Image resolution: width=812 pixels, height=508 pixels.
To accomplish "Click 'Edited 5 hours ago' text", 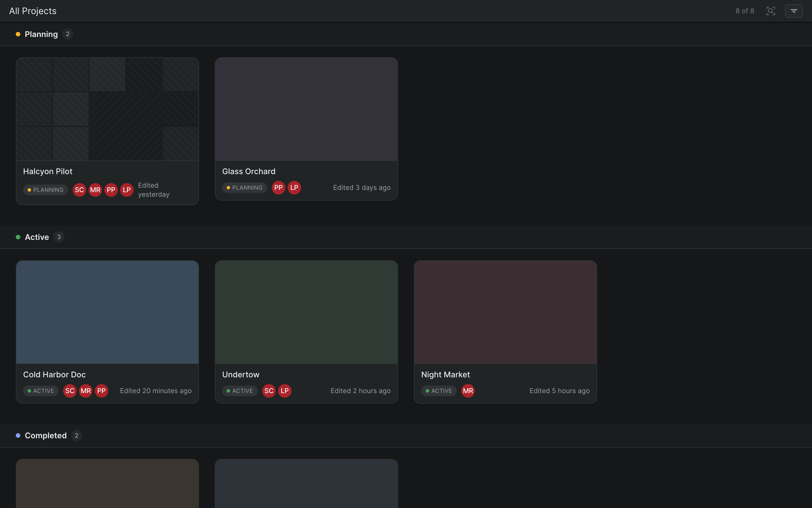I will pos(559,391).
